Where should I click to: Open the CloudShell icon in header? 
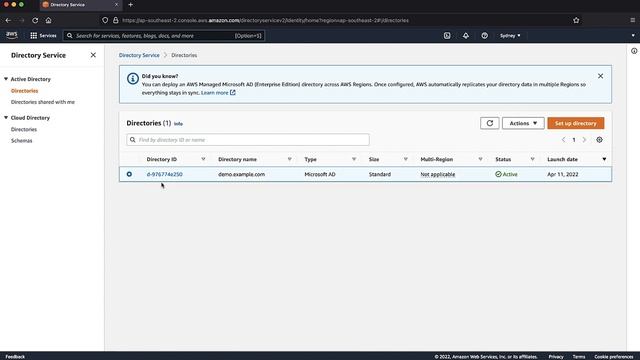tap(447, 36)
